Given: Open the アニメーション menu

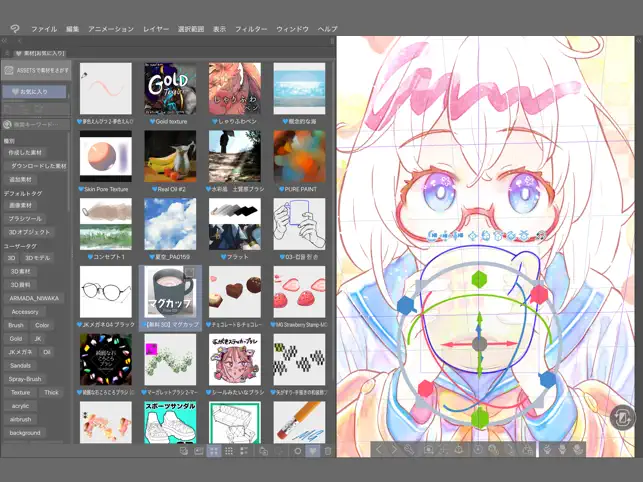Looking at the screenshot, I should [x=111, y=29].
